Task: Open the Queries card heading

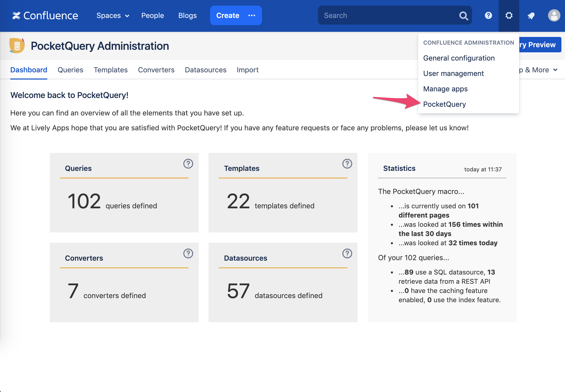Action: coord(78,168)
